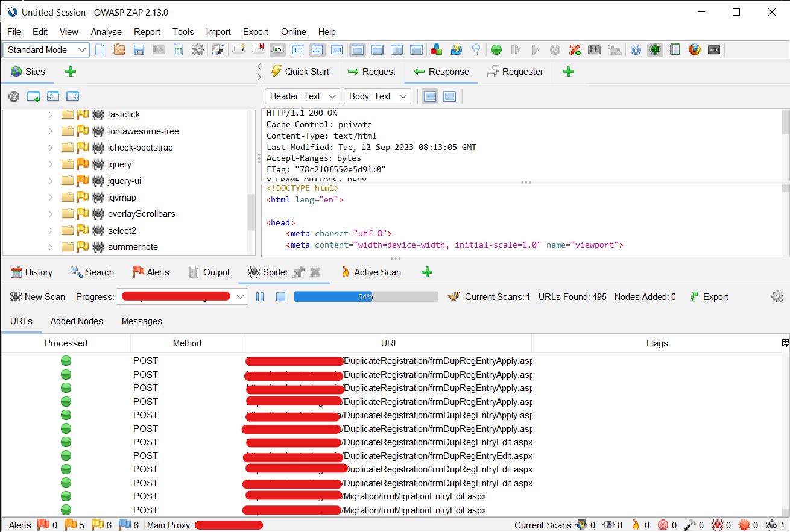This screenshot has width=790, height=532.
Task: Click the green plus to add a bottom tab
Action: click(427, 272)
